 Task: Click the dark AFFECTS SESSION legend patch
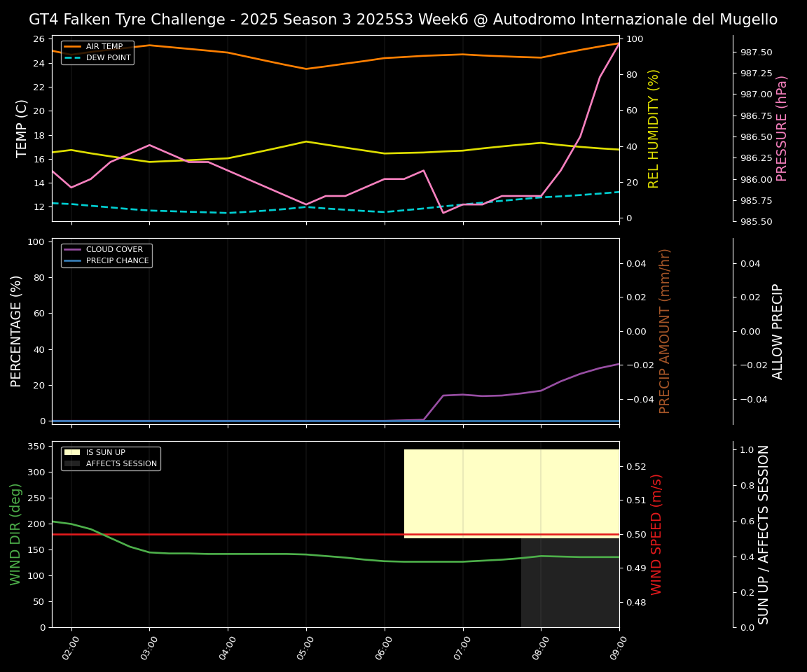73,464
